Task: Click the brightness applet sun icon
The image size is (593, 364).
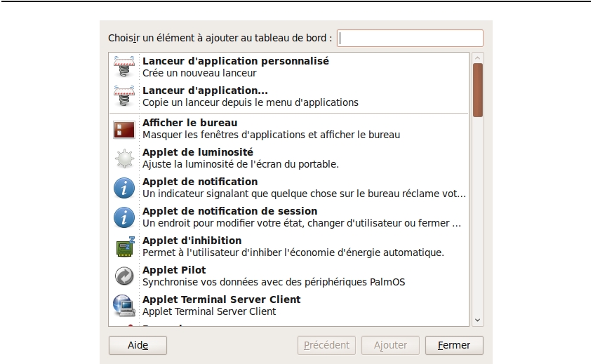Action: pos(124,159)
